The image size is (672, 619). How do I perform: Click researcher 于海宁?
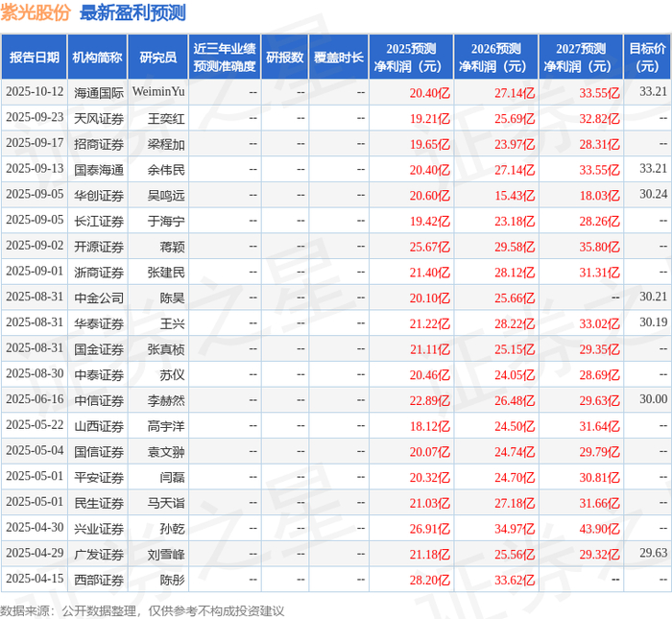[x=166, y=221]
